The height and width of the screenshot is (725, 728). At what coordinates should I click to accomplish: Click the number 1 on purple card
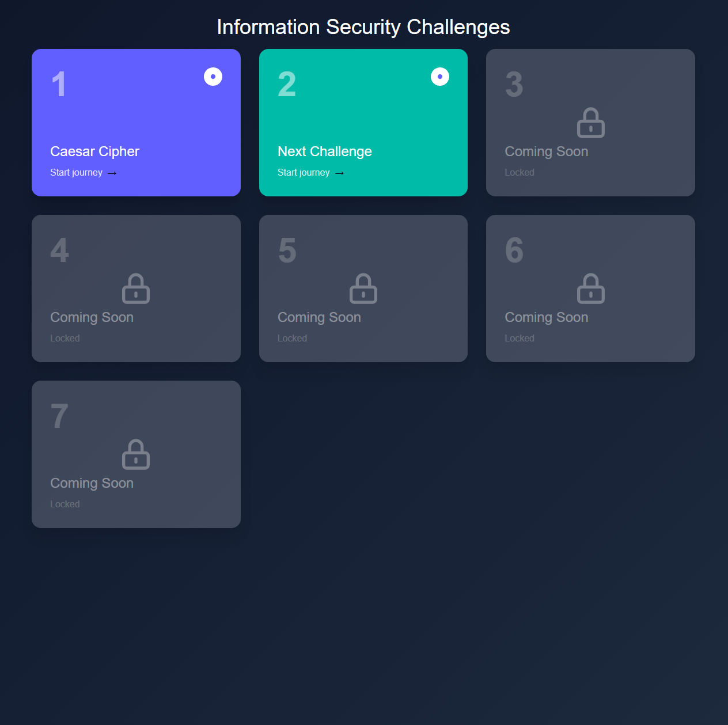[59, 84]
